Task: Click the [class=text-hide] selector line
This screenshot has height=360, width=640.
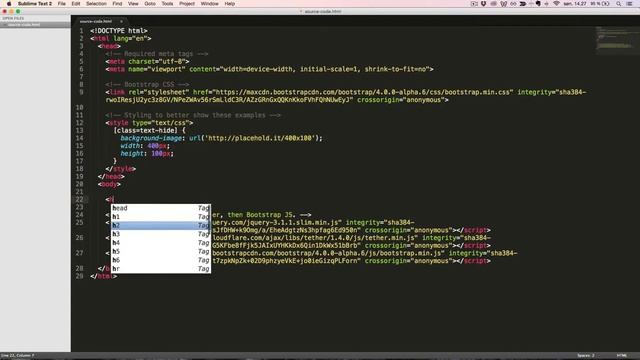Action: (x=149, y=131)
